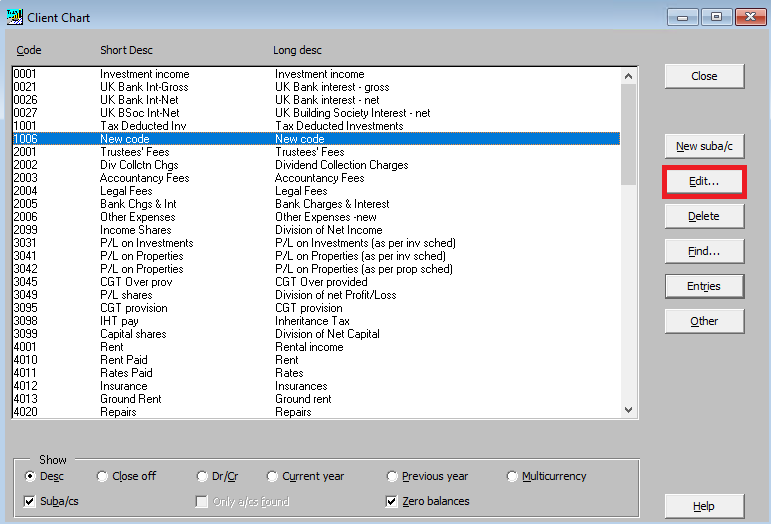Select the Dr/Cr display option
The width and height of the screenshot is (771, 524).
point(203,477)
